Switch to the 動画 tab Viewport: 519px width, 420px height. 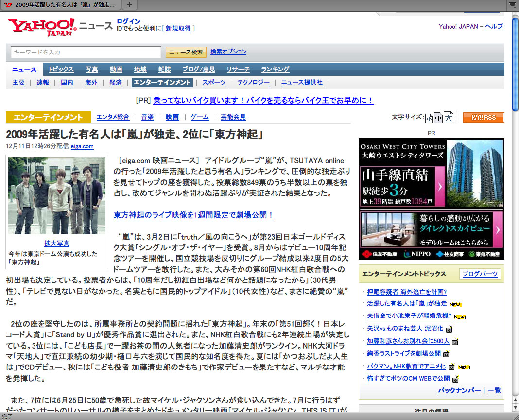click(116, 69)
